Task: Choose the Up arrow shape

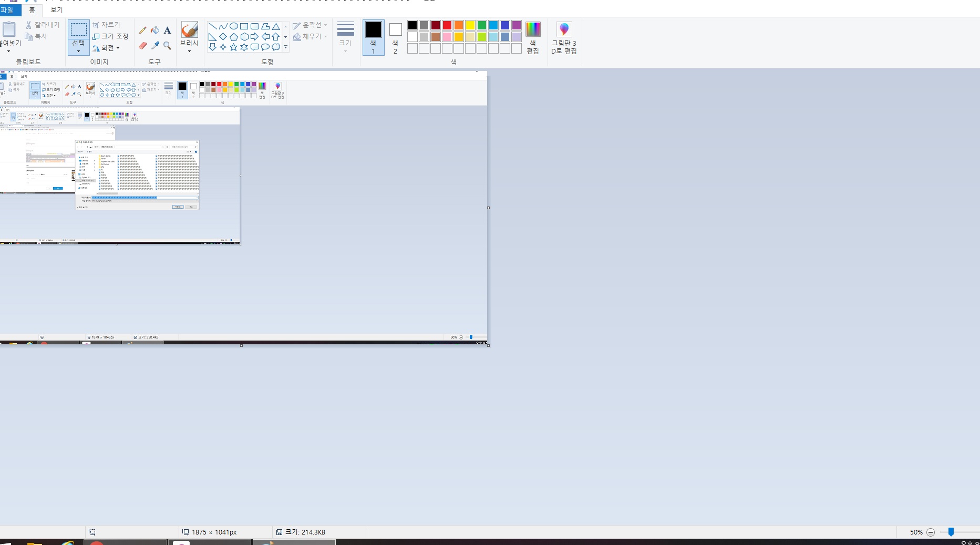Action: pyautogui.click(x=275, y=36)
